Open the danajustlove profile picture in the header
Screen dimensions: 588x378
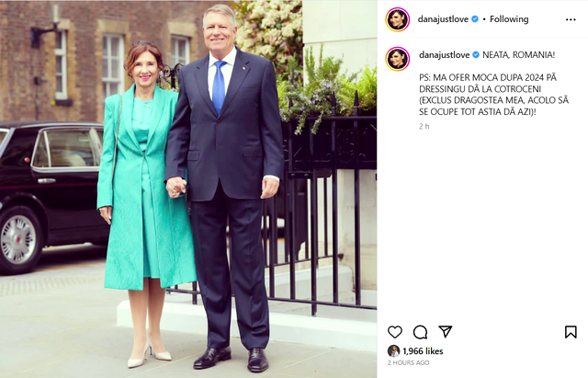tap(398, 19)
